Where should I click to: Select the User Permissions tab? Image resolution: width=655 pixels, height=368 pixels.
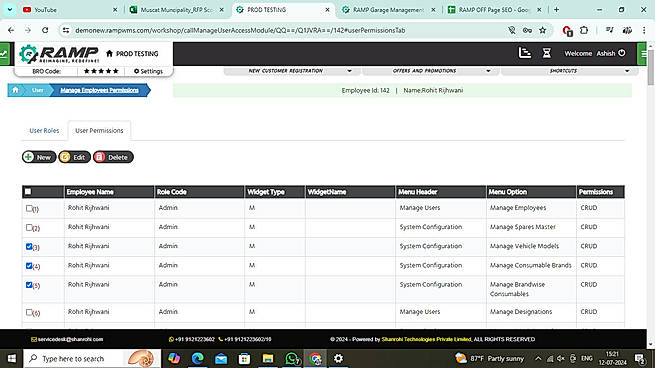pos(99,130)
